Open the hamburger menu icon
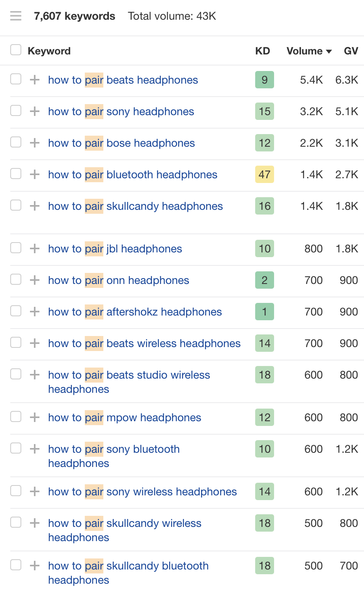The height and width of the screenshot is (590, 364). coord(16,16)
